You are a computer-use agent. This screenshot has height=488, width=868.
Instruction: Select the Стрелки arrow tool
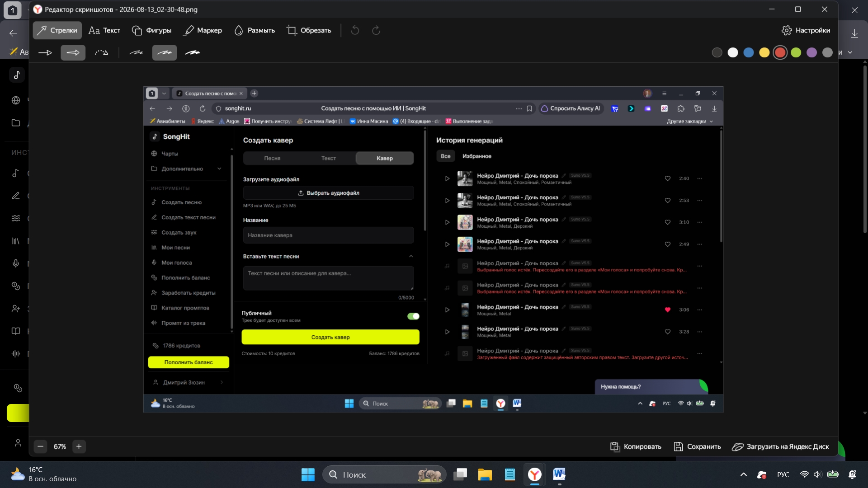coord(57,30)
